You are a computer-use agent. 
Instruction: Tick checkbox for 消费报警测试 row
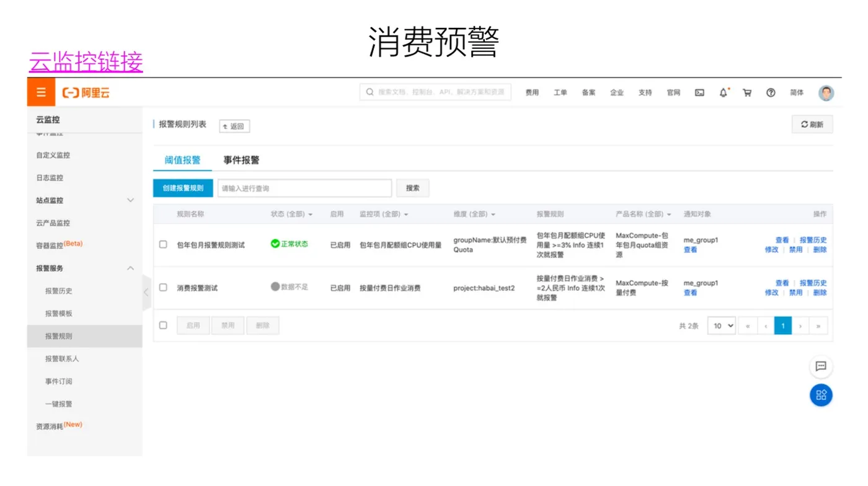(163, 288)
